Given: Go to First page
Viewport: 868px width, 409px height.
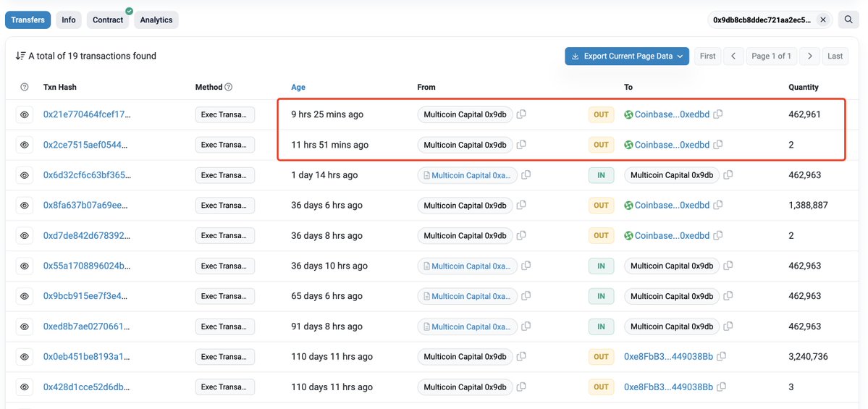Looking at the screenshot, I should (x=707, y=56).
